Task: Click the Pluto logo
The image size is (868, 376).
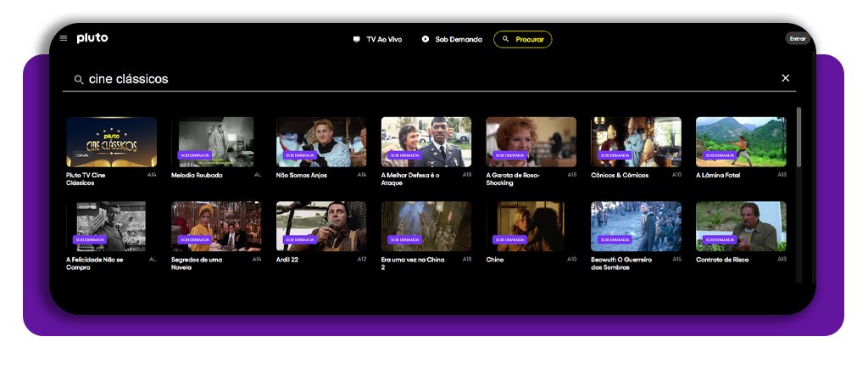Action: pos(92,37)
